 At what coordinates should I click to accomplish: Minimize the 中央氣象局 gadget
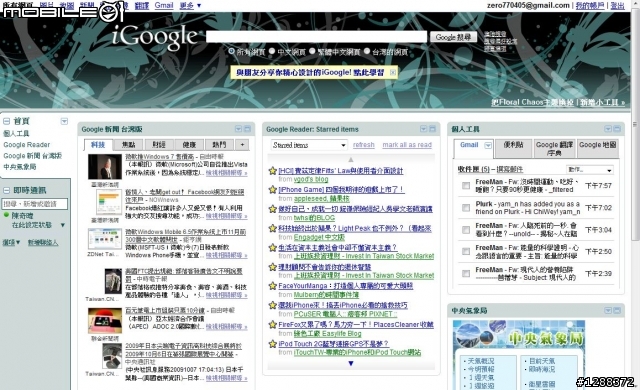click(617, 310)
